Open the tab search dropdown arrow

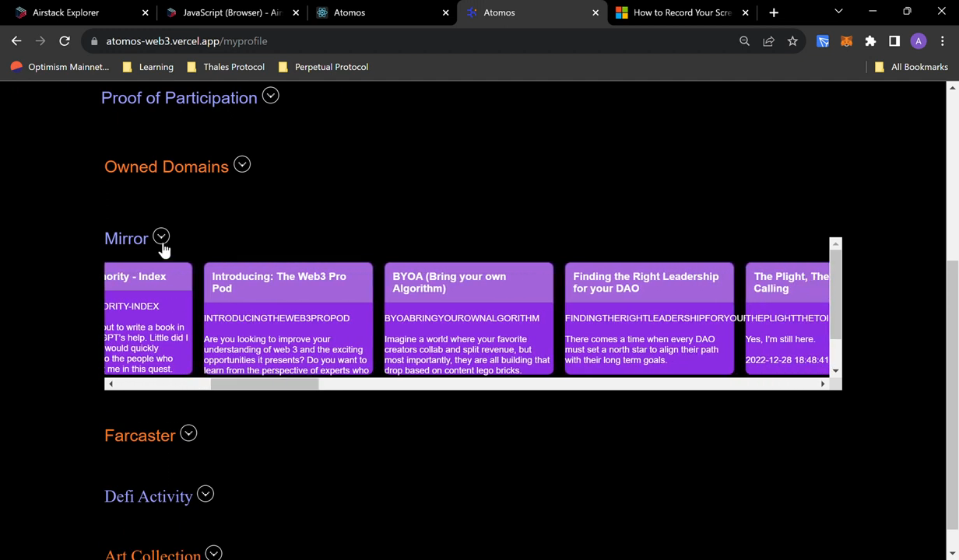tap(838, 12)
